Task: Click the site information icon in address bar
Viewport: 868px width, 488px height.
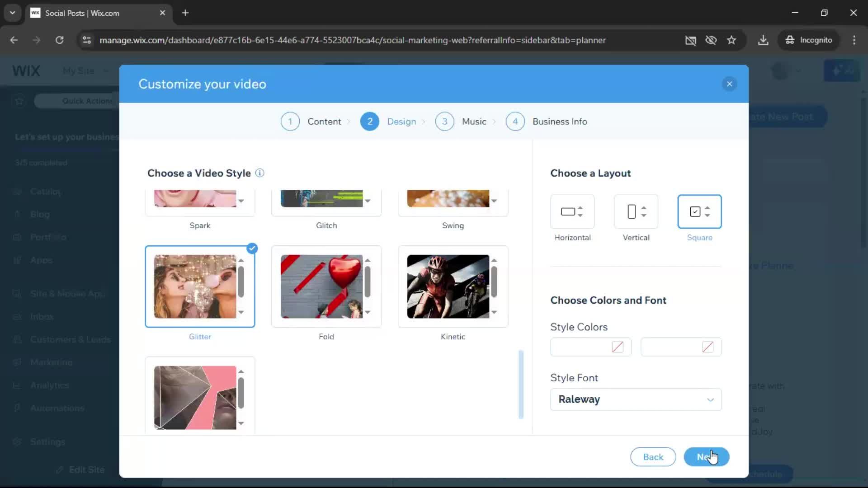Action: pyautogui.click(x=87, y=40)
